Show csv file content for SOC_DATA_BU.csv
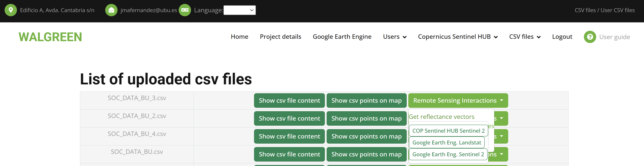This screenshot has width=644, height=166. (x=289, y=154)
